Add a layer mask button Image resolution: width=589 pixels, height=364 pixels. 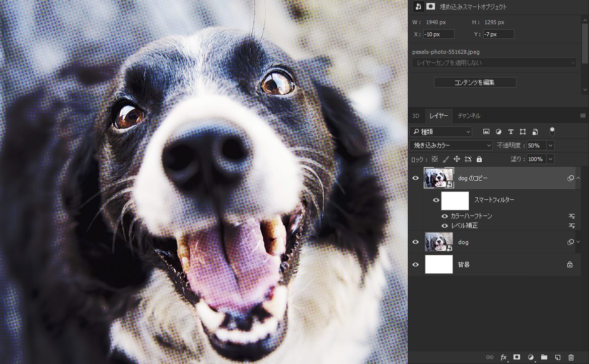tap(517, 357)
